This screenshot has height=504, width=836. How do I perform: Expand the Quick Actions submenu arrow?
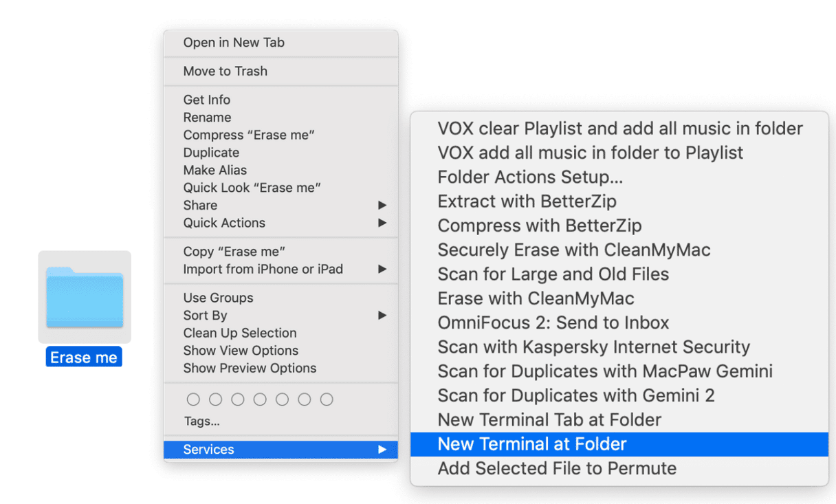382,223
